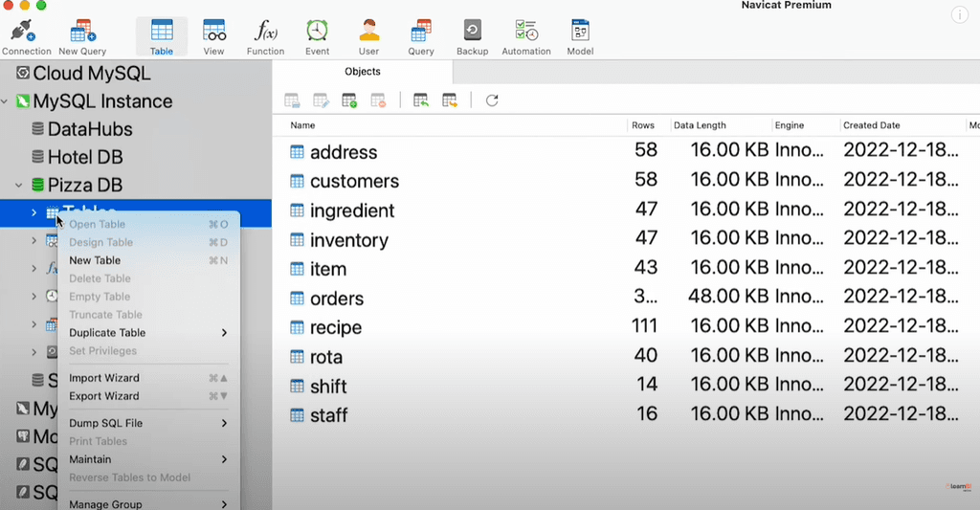
Task: Click the Backup toolbar icon
Action: click(472, 36)
